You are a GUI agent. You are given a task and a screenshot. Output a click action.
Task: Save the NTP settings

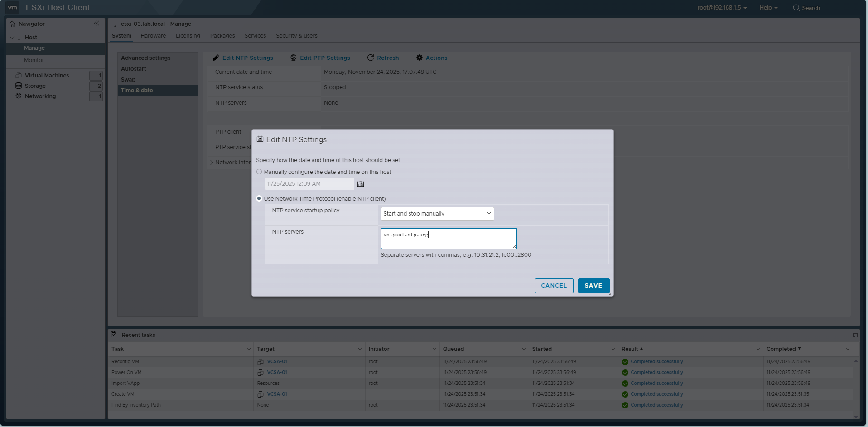pos(593,285)
